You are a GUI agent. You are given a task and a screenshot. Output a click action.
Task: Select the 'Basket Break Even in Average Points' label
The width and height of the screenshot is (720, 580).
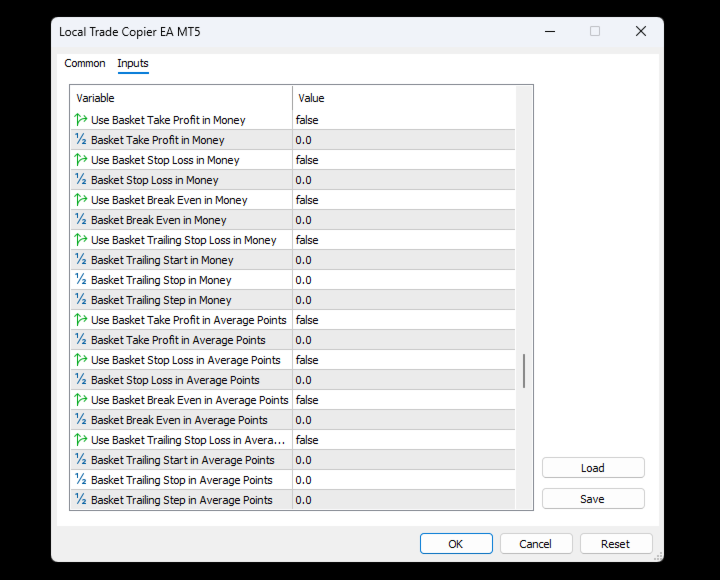click(x=179, y=420)
